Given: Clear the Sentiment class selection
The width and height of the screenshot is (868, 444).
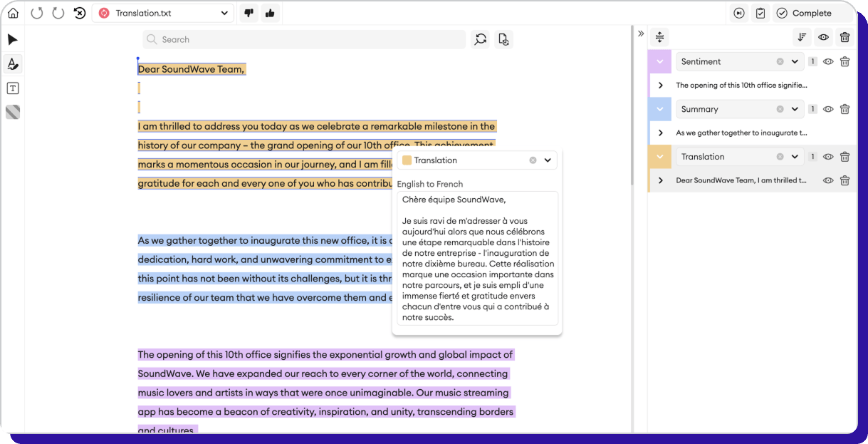Looking at the screenshot, I should point(780,61).
